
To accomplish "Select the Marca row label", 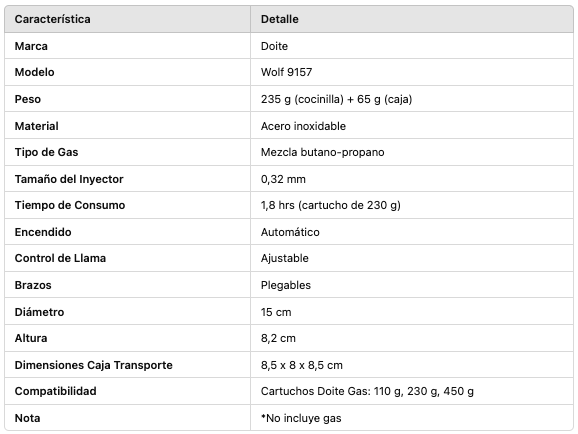I will point(31,46).
